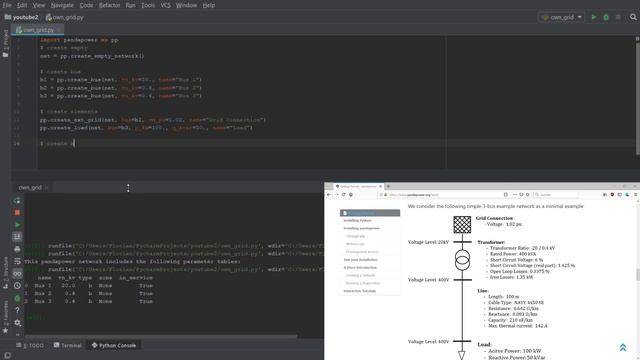This screenshot has height=360, width=640.
Task: Toggle tool window buttons at bottom-left corner
Action: click(x=7, y=356)
